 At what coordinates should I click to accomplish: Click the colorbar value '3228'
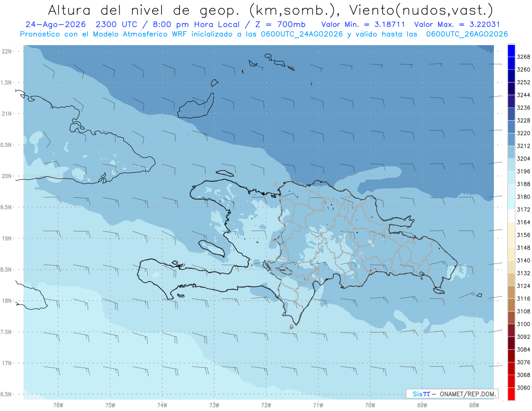[523, 121]
